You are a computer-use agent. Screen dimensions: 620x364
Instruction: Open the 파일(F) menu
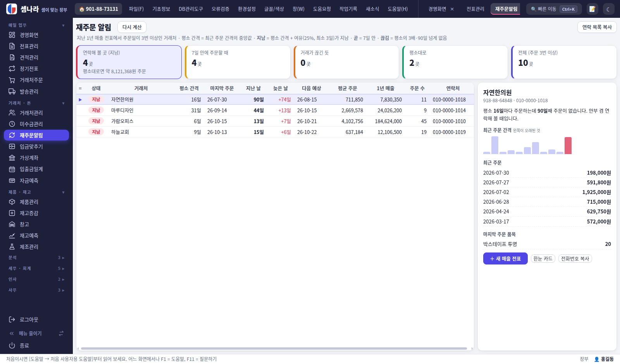coord(136,9)
